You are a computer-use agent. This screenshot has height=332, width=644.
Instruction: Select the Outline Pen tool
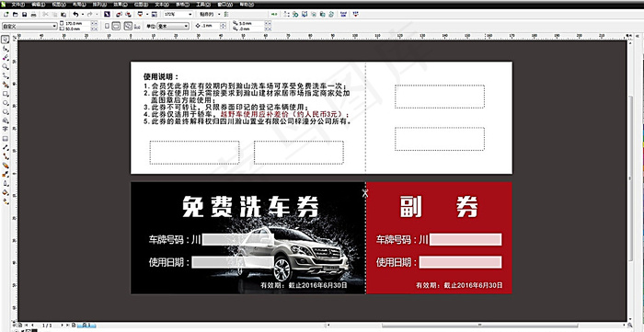point(6,183)
